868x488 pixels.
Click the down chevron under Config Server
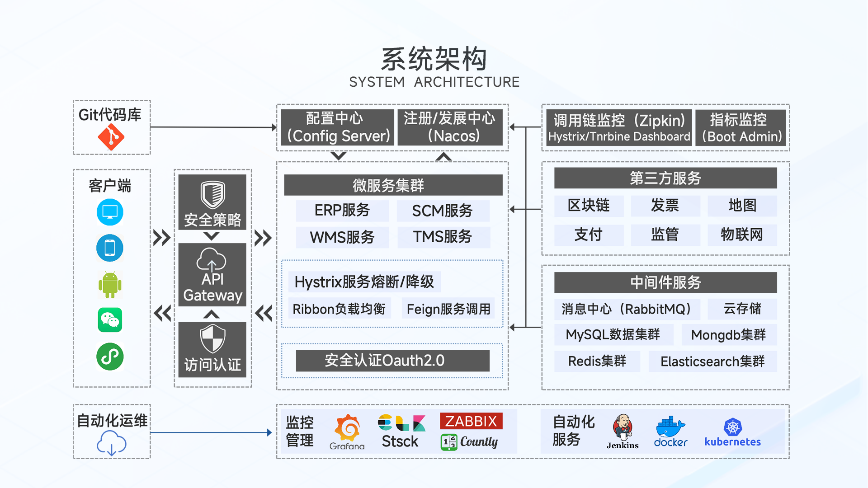(x=338, y=156)
